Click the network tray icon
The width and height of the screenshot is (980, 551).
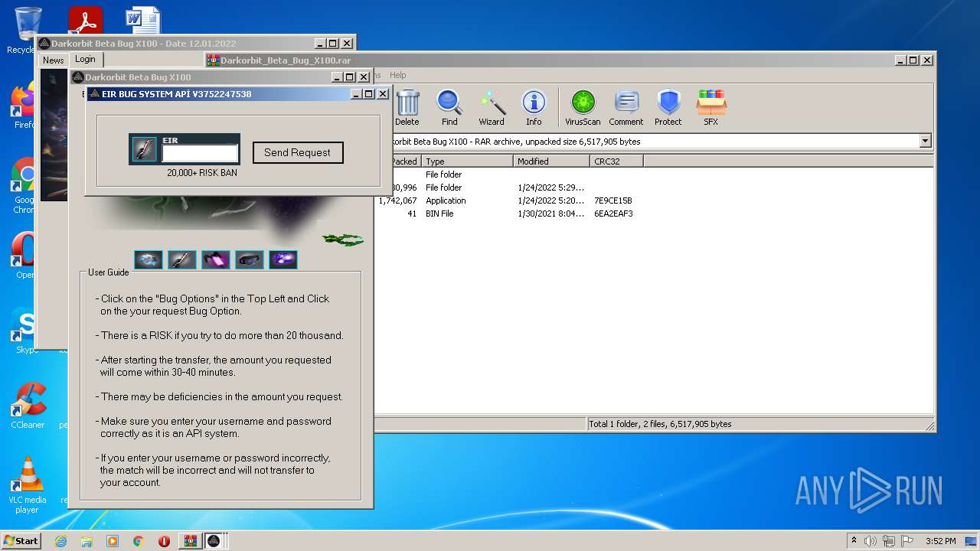[889, 541]
